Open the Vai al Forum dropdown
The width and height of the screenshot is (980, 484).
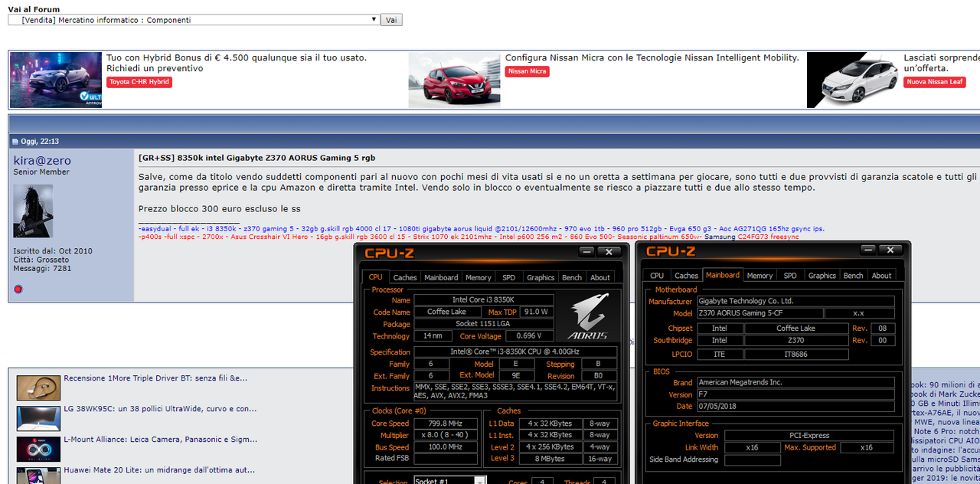click(x=194, y=20)
